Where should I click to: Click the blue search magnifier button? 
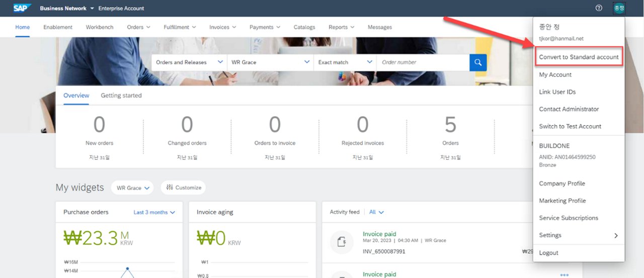coord(478,62)
